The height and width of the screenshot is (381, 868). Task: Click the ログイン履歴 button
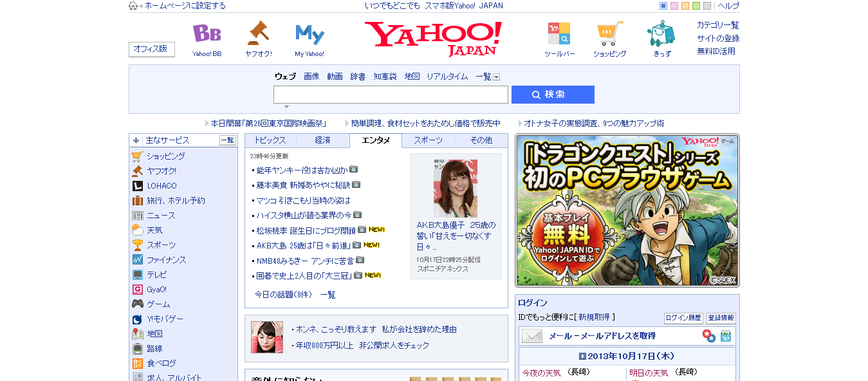click(683, 318)
